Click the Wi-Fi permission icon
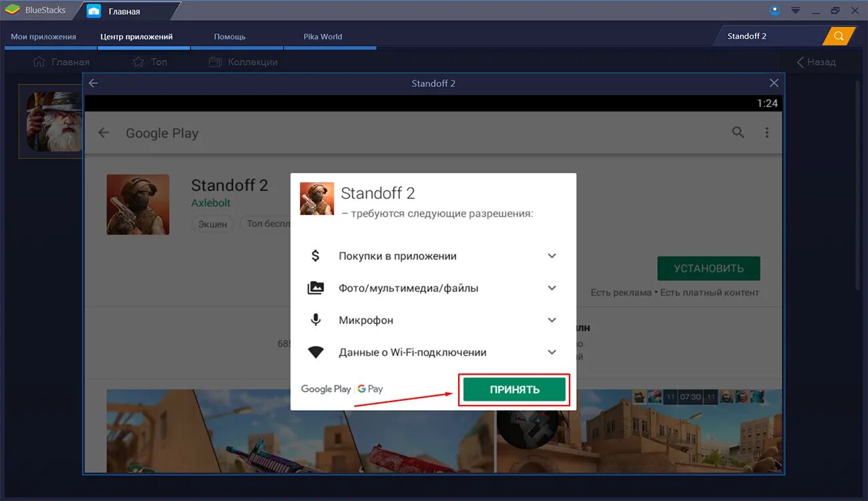 tap(316, 352)
